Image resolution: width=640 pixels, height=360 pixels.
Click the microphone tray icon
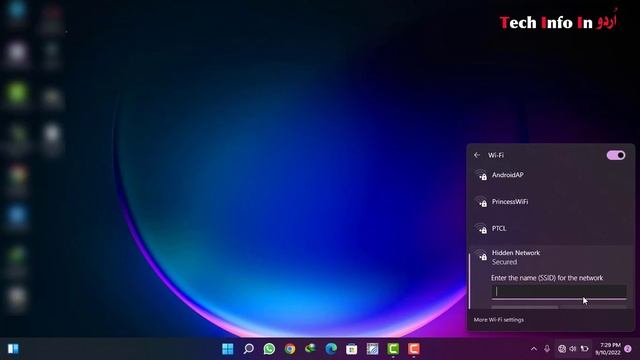point(547,349)
